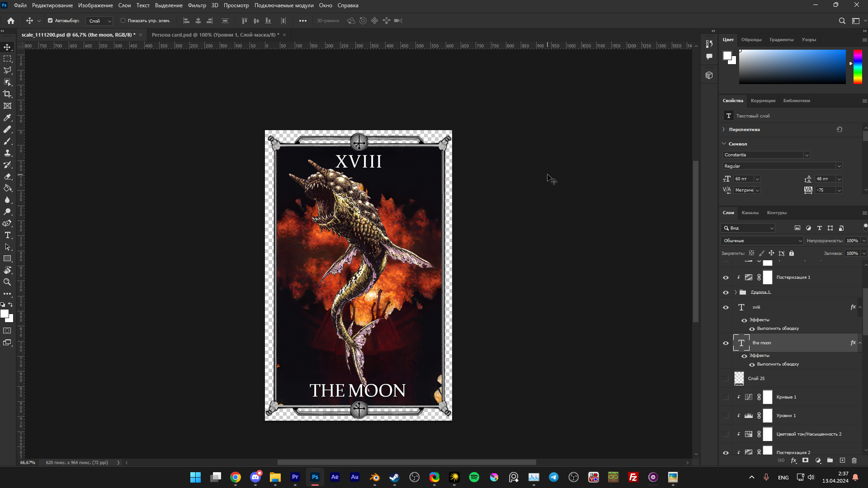The width and height of the screenshot is (868, 488).
Task: Select the Move tool
Action: (x=8, y=47)
